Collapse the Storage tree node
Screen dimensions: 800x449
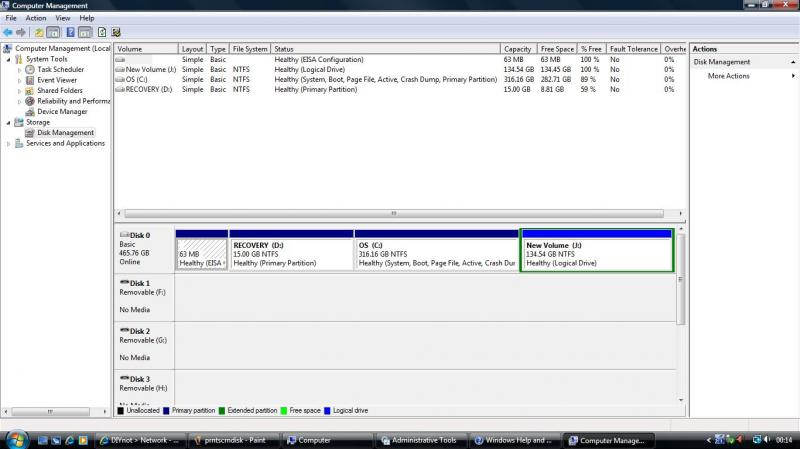(9, 122)
